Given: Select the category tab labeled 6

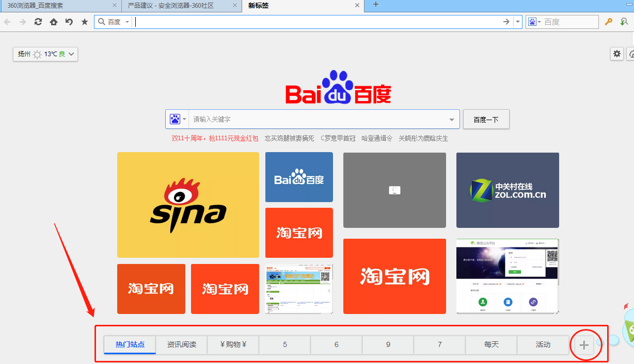Looking at the screenshot, I should tap(337, 345).
